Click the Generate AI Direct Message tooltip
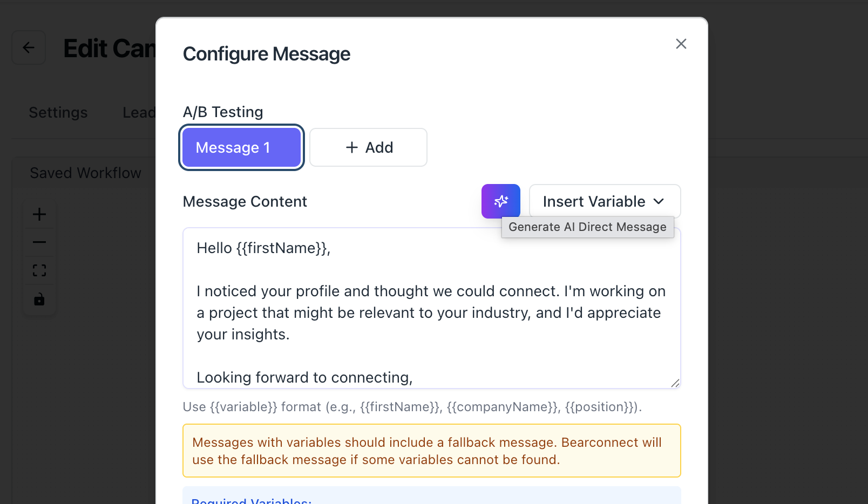The image size is (868, 504). [587, 227]
